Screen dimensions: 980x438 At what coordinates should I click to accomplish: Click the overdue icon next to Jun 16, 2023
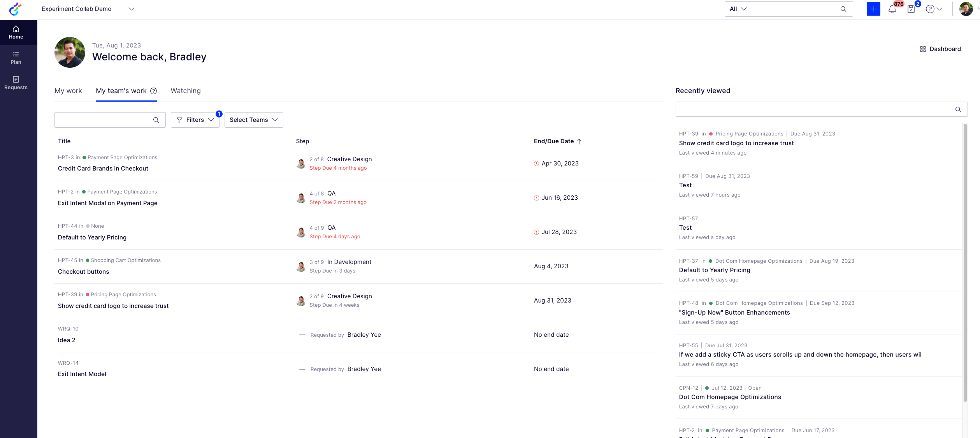pyautogui.click(x=536, y=198)
